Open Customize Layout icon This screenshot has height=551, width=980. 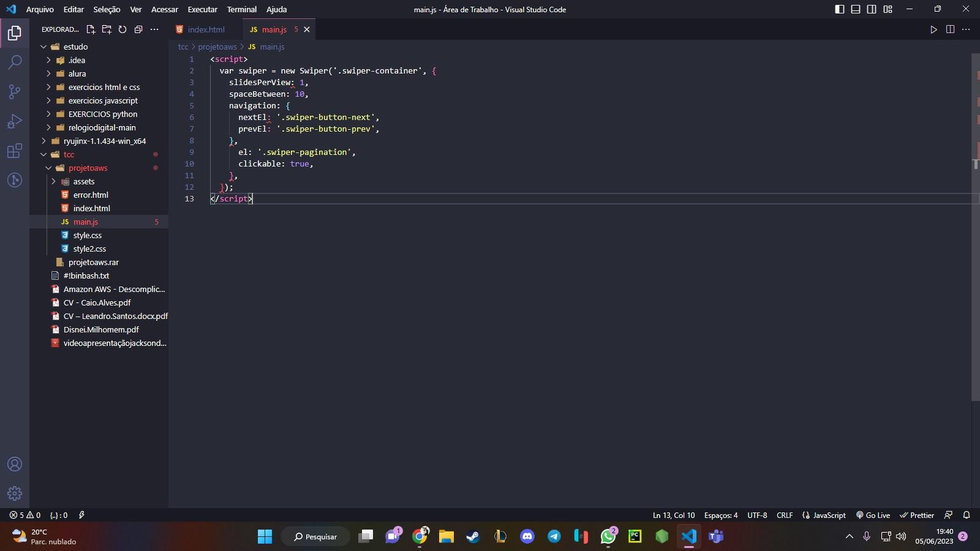888,9
